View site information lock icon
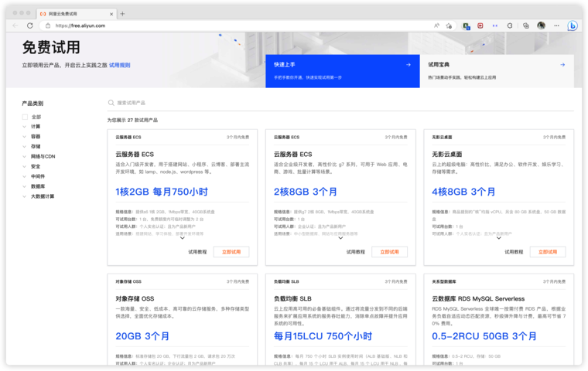This screenshot has height=371, width=588. tap(48, 26)
